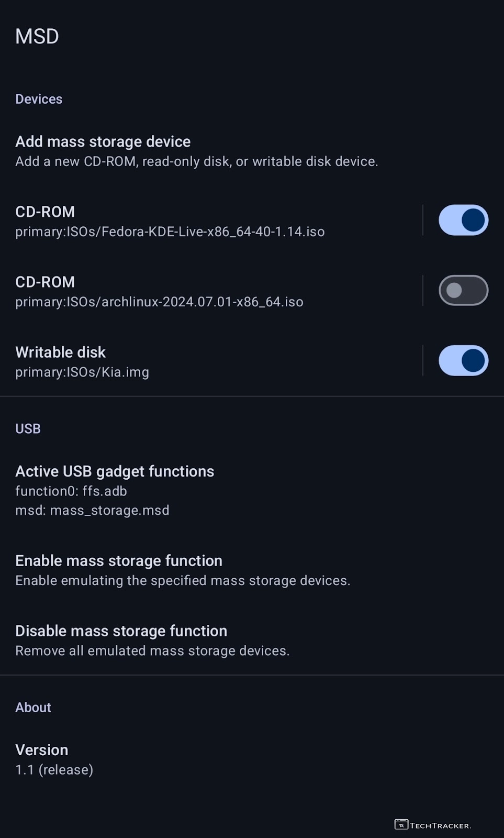504x838 pixels.
Task: Click the TechTracker watermark text
Action: (440, 826)
